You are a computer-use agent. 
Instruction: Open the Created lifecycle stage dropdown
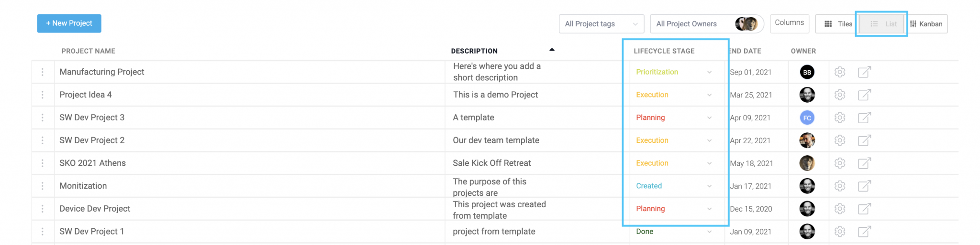tap(674, 186)
